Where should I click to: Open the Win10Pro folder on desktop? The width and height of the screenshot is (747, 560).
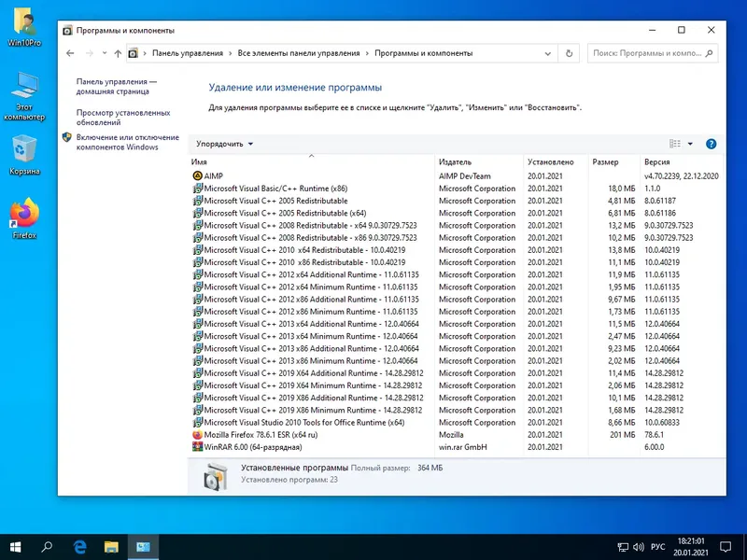[24, 28]
